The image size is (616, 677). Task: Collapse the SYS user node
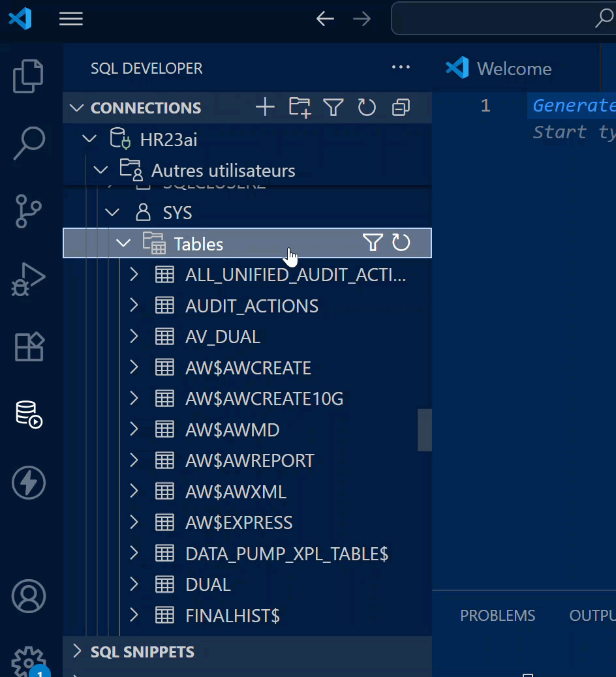(113, 213)
